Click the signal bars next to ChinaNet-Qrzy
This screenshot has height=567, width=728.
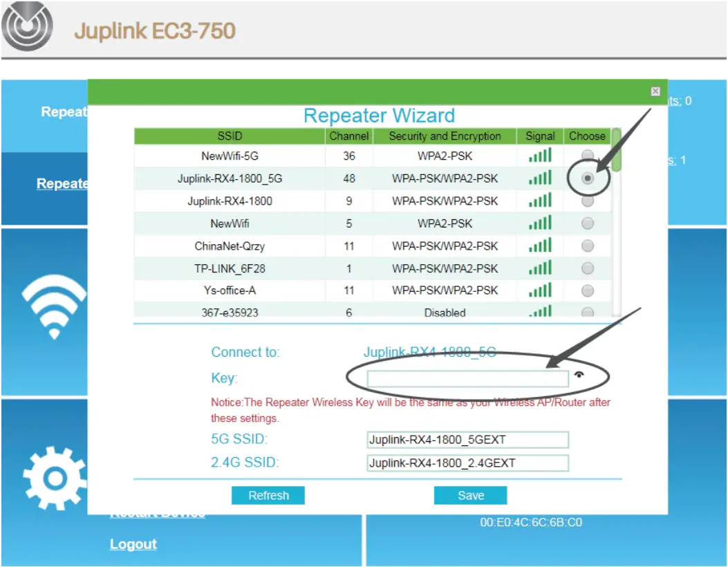(x=539, y=245)
